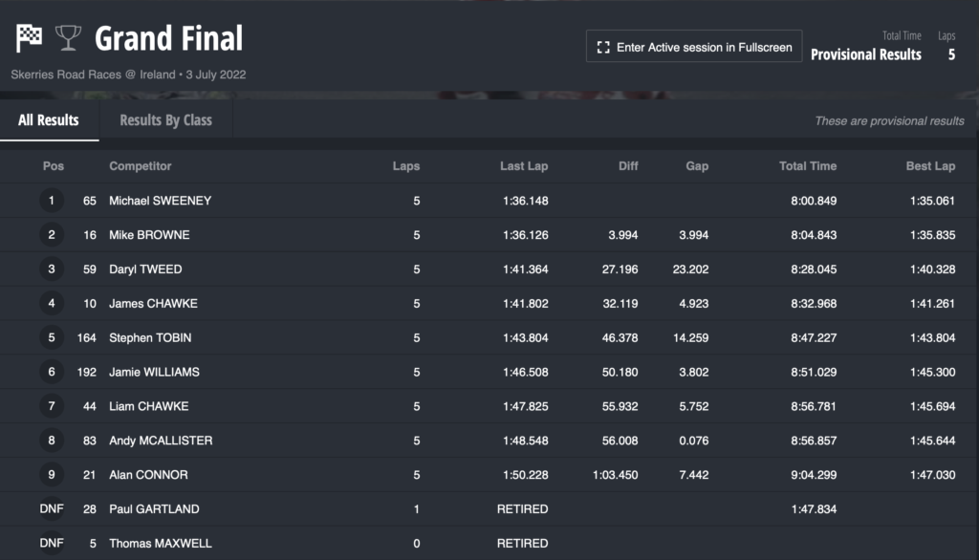
Task: Select position 5 circle badge
Action: point(52,337)
